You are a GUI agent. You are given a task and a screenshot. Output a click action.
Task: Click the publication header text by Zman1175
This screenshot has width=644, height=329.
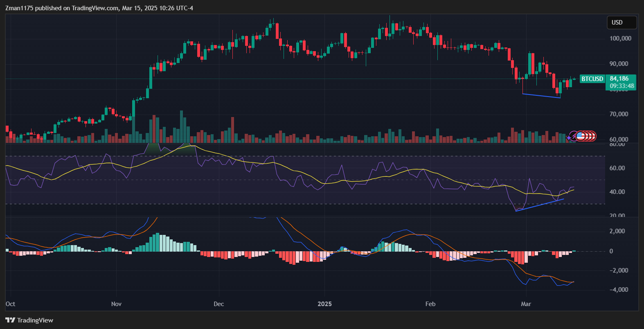pyautogui.click(x=99, y=8)
